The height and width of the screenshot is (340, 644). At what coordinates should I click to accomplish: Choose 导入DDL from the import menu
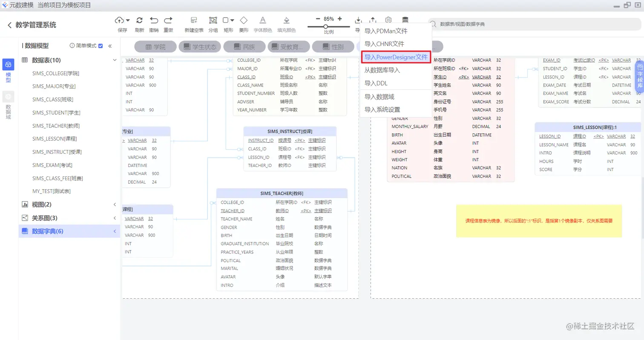coord(396,83)
